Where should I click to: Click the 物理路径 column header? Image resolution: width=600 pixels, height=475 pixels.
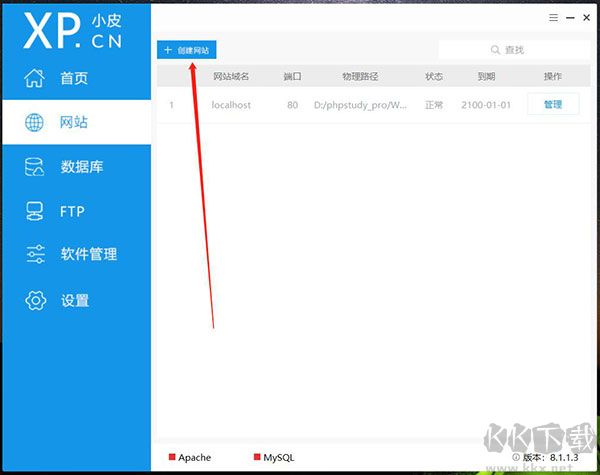(360, 77)
